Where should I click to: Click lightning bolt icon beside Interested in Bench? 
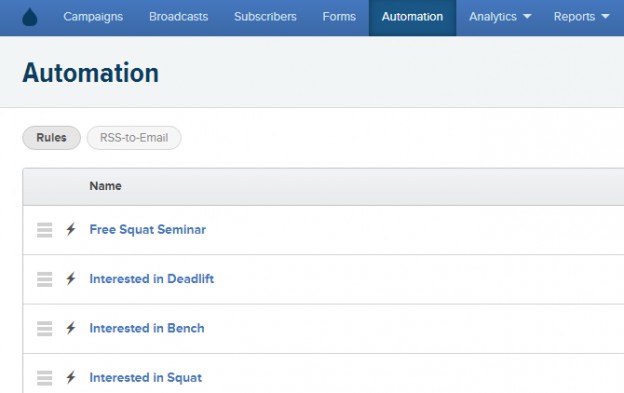pos(71,328)
